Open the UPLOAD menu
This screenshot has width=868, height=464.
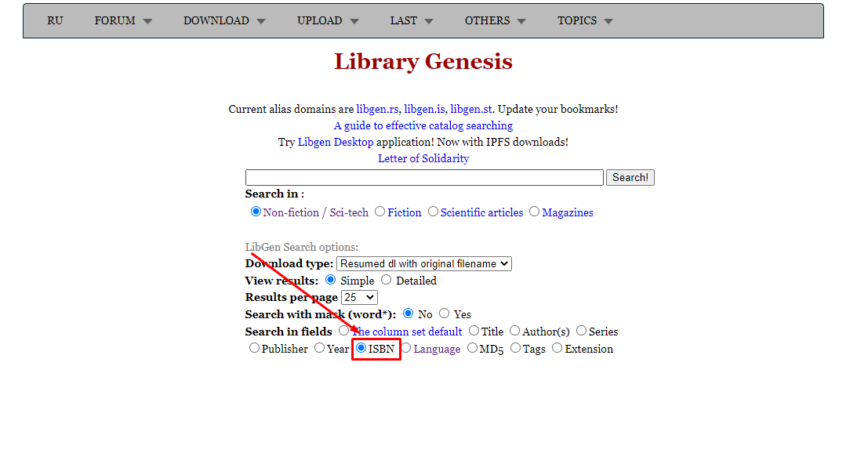point(328,21)
